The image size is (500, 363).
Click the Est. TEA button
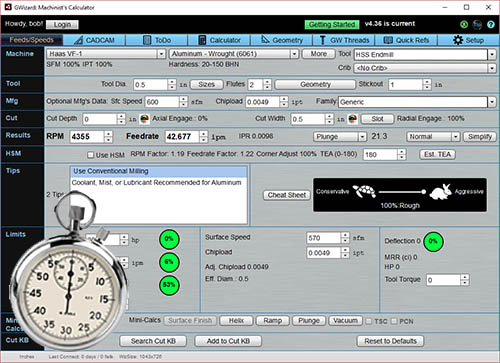coord(437,154)
